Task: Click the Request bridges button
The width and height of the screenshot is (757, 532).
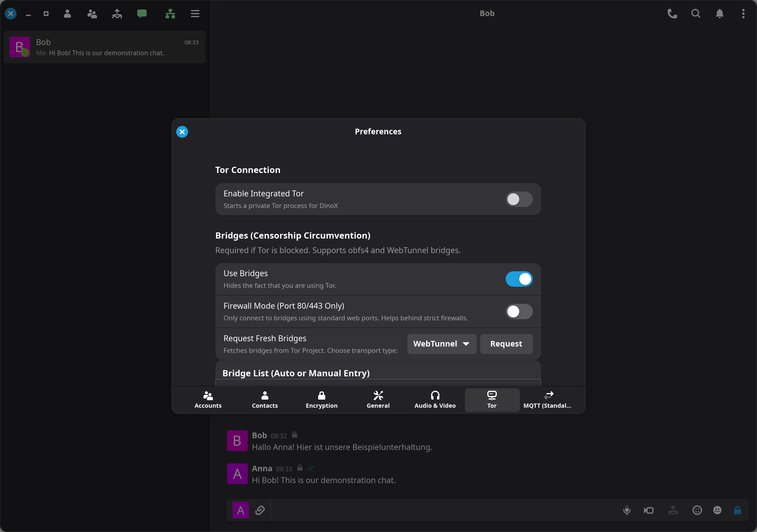Action: (506, 344)
